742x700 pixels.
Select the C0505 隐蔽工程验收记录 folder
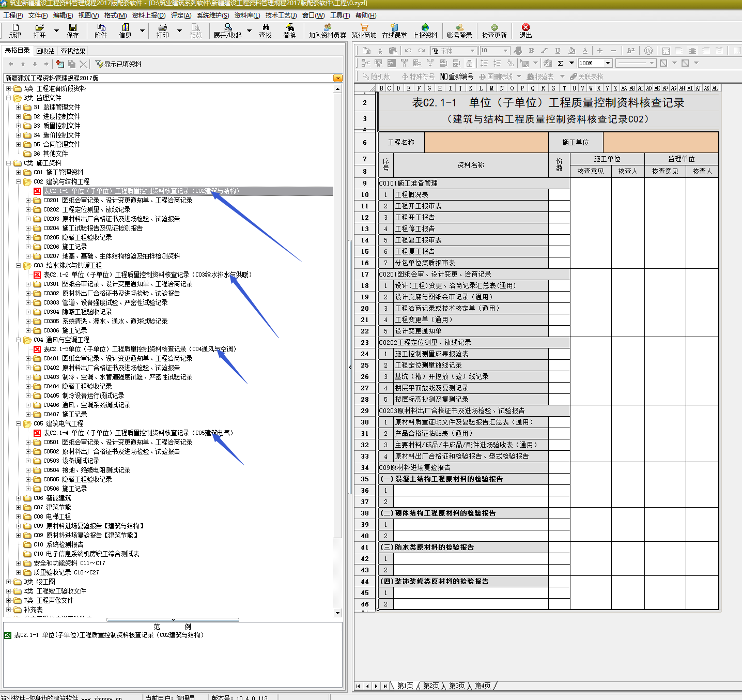click(78, 479)
